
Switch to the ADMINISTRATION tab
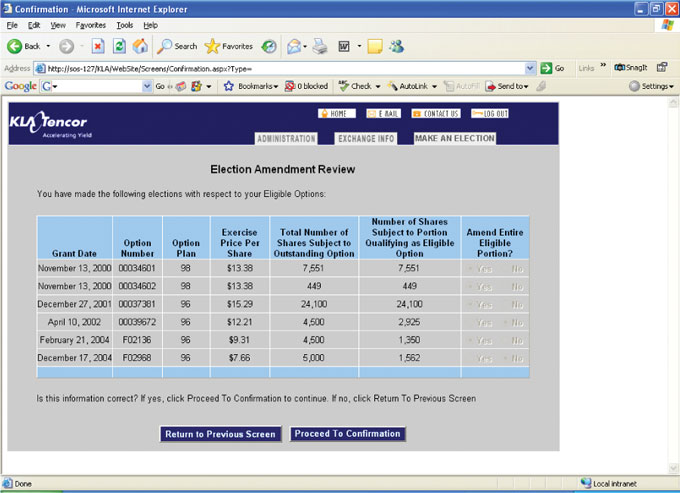286,139
